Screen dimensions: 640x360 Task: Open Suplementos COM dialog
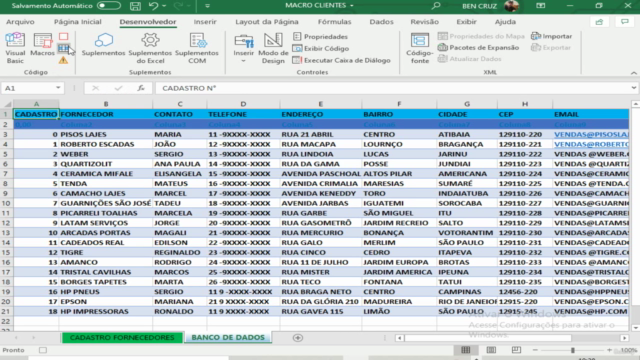(197, 48)
